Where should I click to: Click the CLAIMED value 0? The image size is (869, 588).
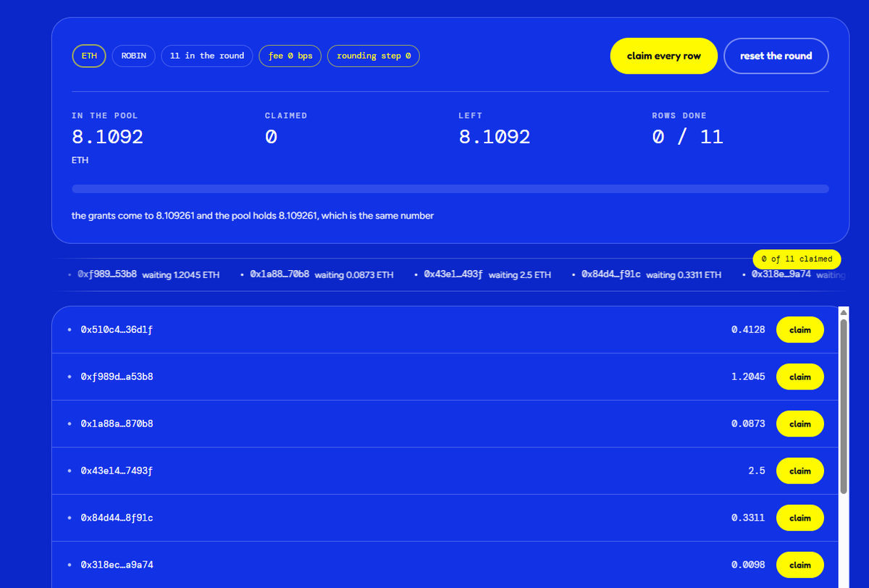point(271,137)
